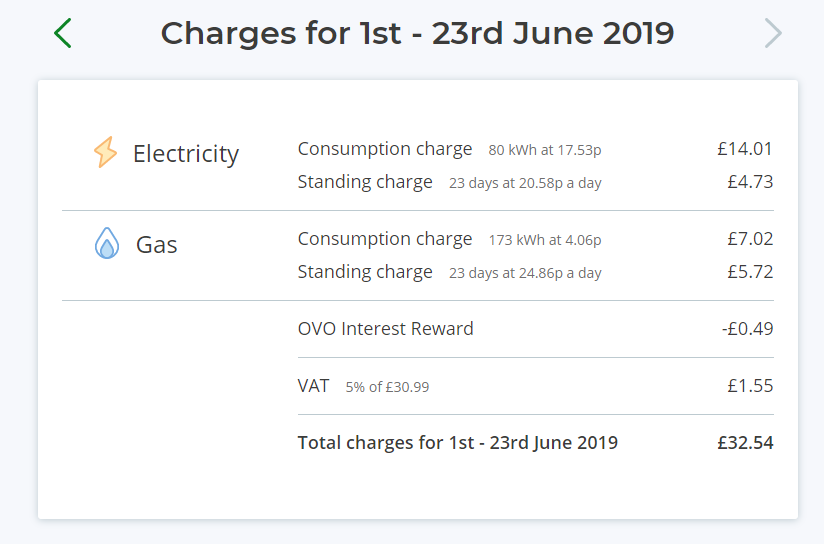Click the £14.01 electricity consumption amount
The height and width of the screenshot is (544, 824).
point(745,149)
